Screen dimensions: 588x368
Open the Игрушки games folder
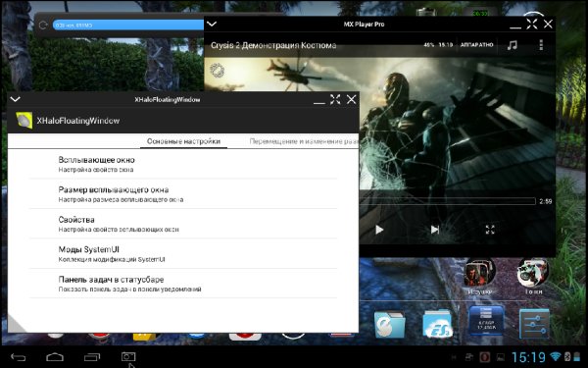pos(479,276)
